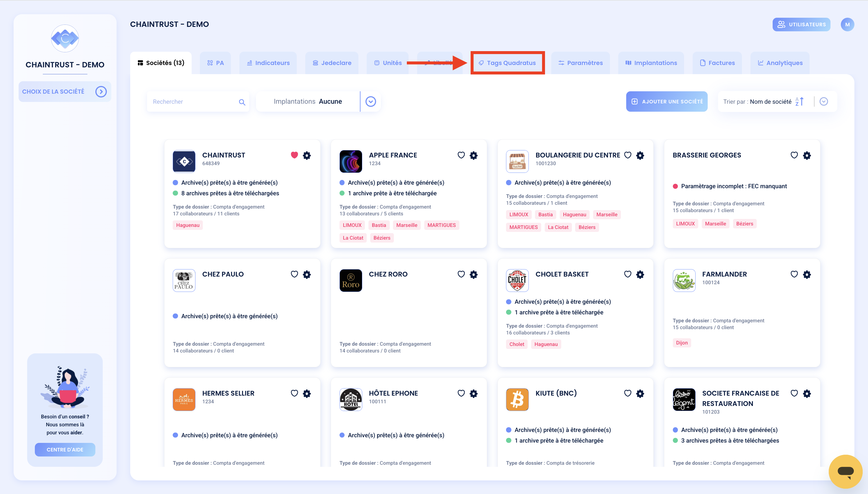
Task: Click the APPLE FRANCE company logo
Action: click(351, 162)
